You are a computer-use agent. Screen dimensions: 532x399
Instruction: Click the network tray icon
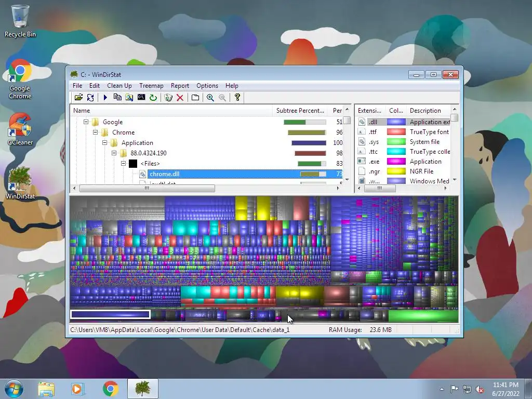[x=467, y=390]
